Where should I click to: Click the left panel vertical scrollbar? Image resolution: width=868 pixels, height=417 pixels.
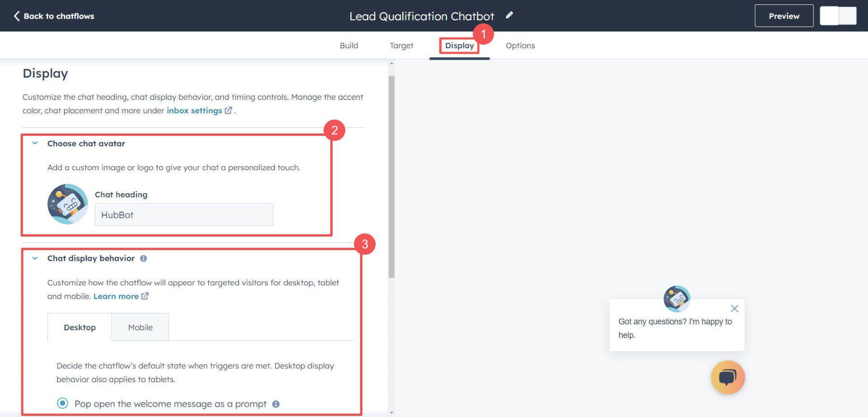tap(392, 176)
